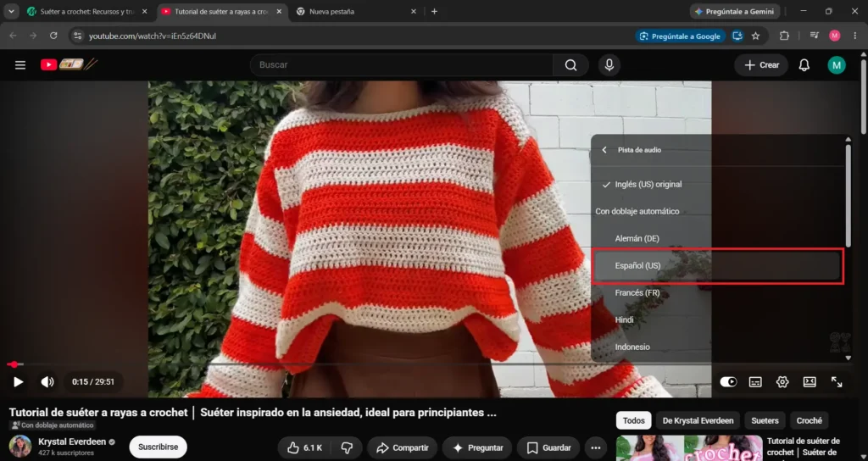The height and width of the screenshot is (461, 868).
Task: Open site information icon in address bar
Action: click(78, 36)
